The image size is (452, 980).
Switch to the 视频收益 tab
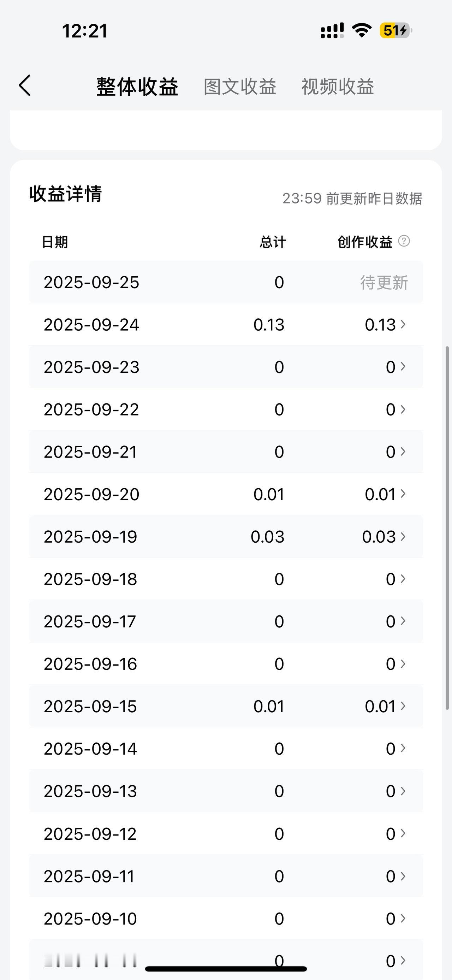pyautogui.click(x=338, y=87)
